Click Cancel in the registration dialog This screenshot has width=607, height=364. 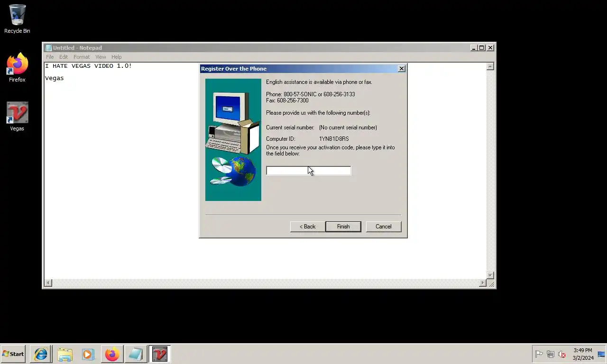click(x=384, y=227)
